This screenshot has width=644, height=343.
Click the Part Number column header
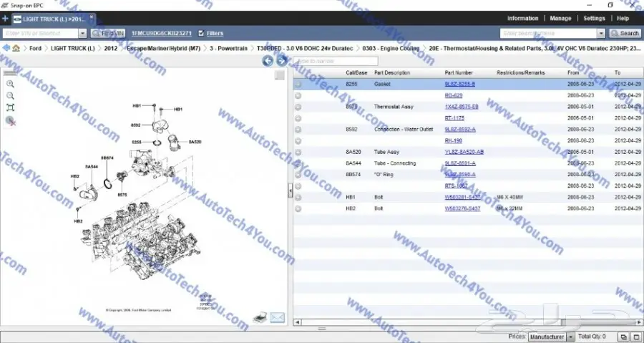(459, 73)
